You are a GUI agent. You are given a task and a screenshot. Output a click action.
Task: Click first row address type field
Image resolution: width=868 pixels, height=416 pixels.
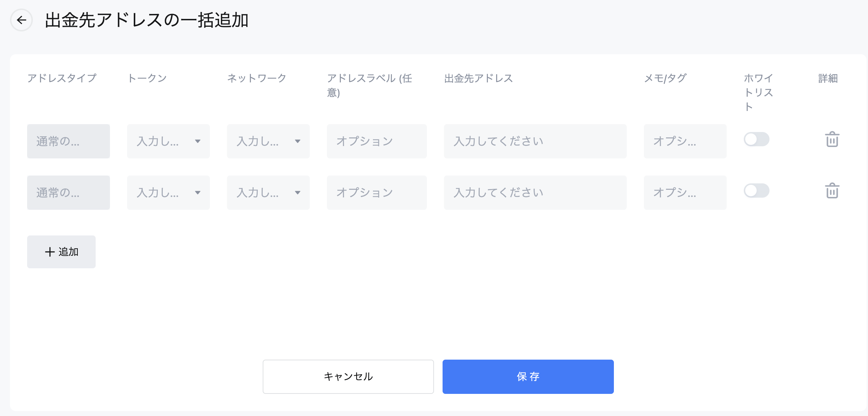pos(68,141)
